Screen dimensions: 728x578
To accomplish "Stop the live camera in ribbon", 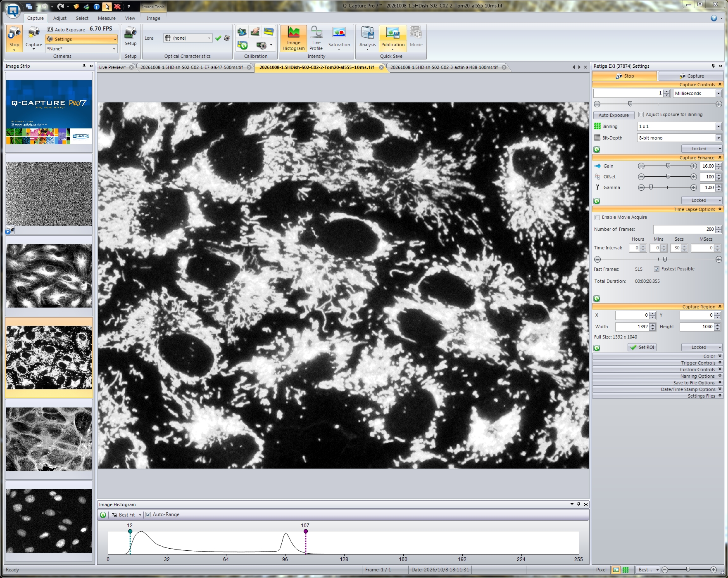I will coord(14,38).
